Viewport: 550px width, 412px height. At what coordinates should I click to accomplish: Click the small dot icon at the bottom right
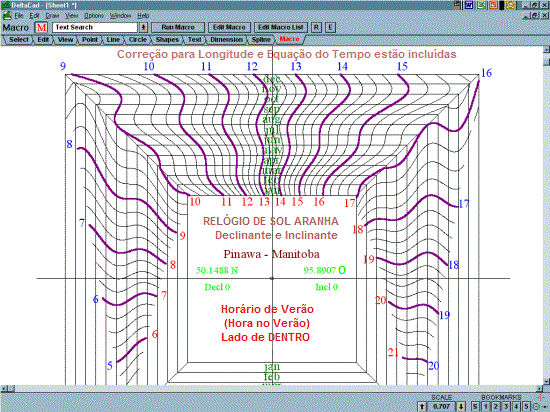point(545,407)
